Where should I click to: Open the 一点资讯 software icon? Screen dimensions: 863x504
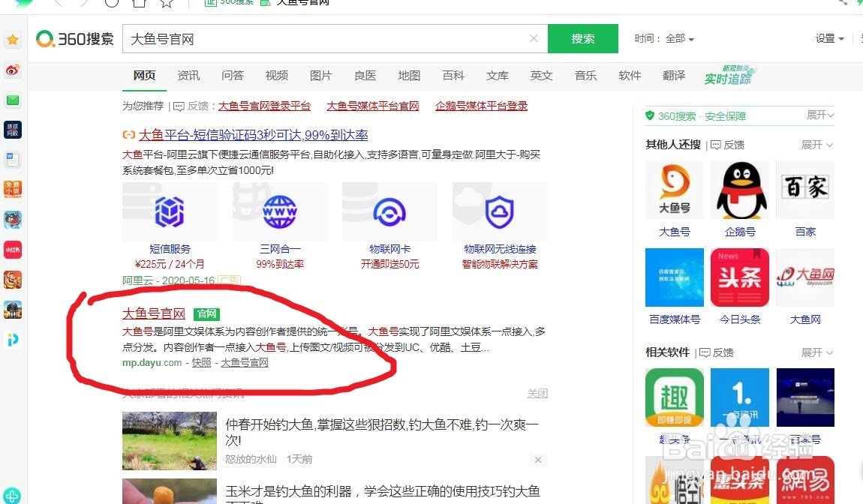740,397
